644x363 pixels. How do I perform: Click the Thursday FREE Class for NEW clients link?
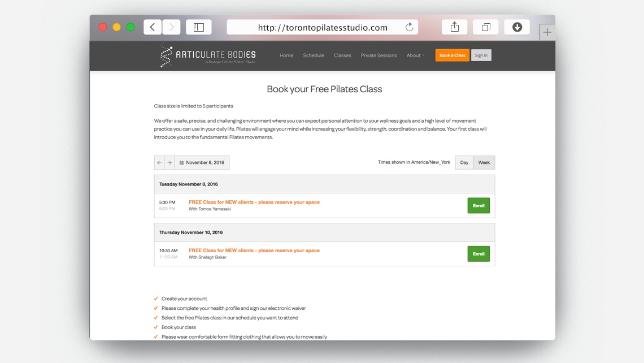coord(254,250)
